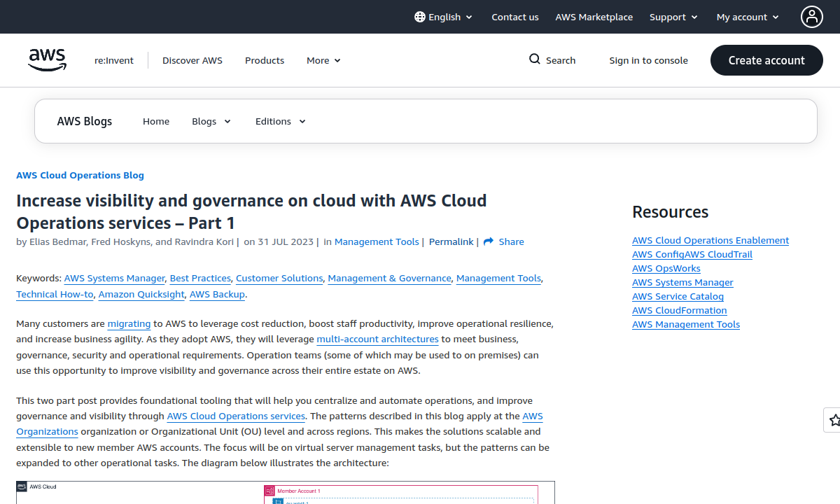Click the magnifying glass search icon

click(x=535, y=59)
